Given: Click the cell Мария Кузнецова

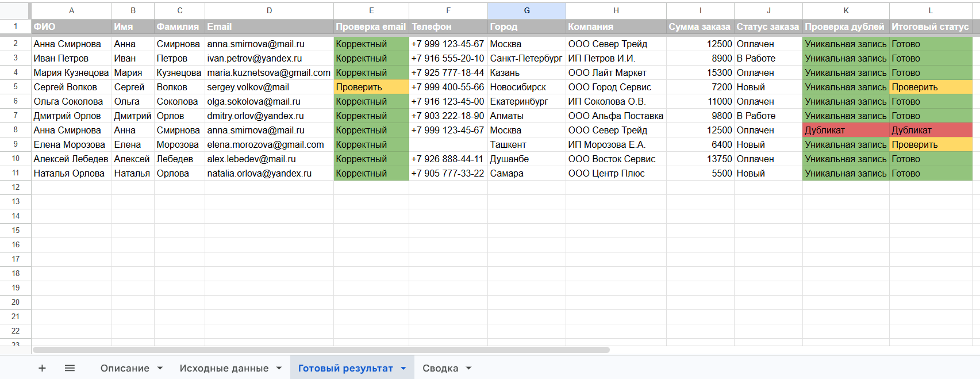Looking at the screenshot, I should (x=71, y=72).
